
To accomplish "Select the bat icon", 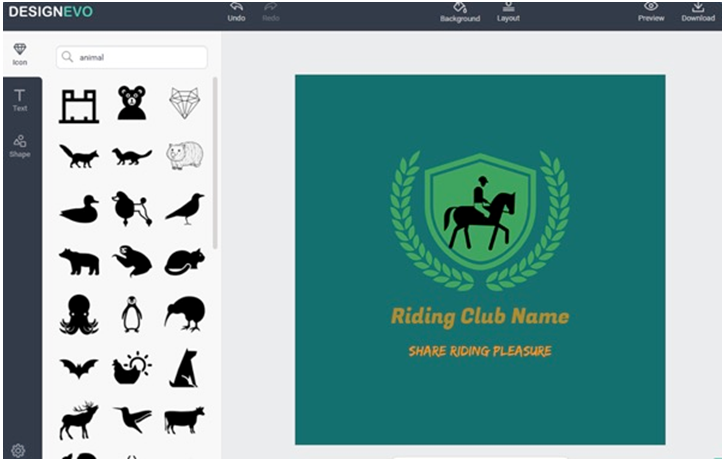I will pos(79,368).
